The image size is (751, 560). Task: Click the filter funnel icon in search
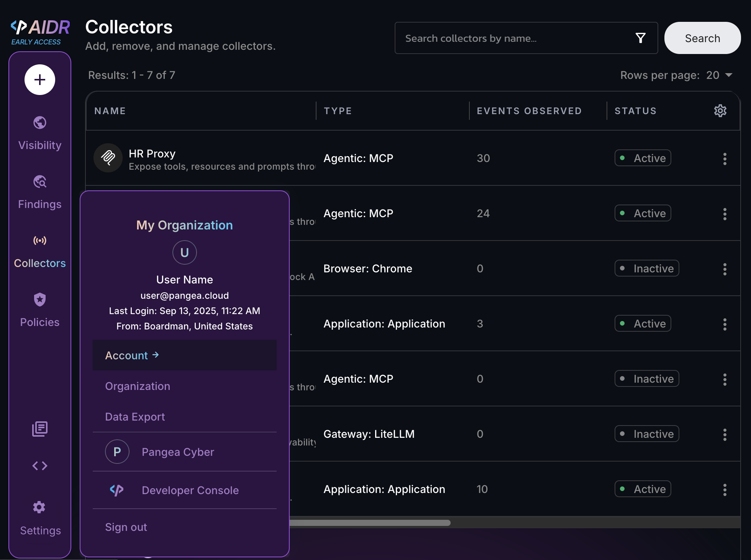pyautogui.click(x=641, y=38)
